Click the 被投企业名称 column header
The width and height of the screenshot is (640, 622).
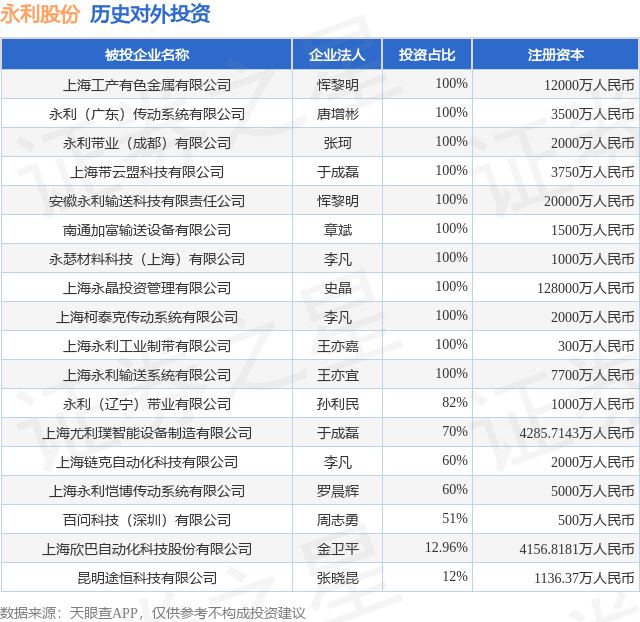tap(147, 55)
